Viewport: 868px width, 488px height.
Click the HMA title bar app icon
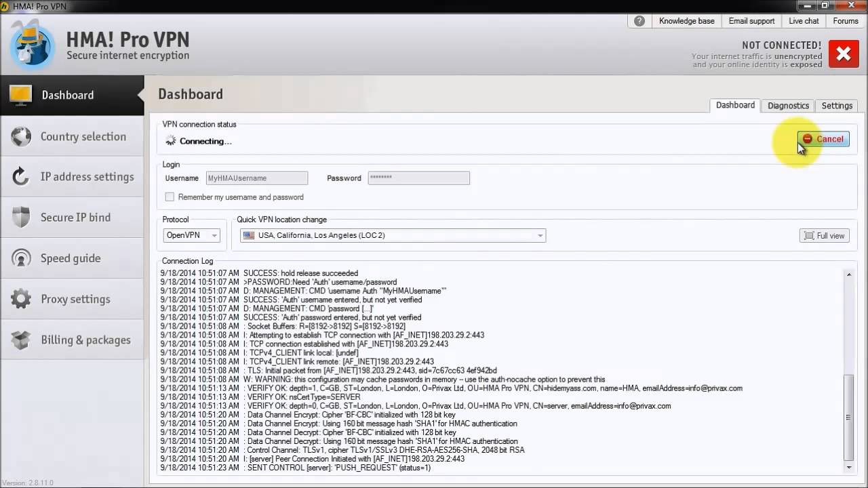(x=6, y=5)
